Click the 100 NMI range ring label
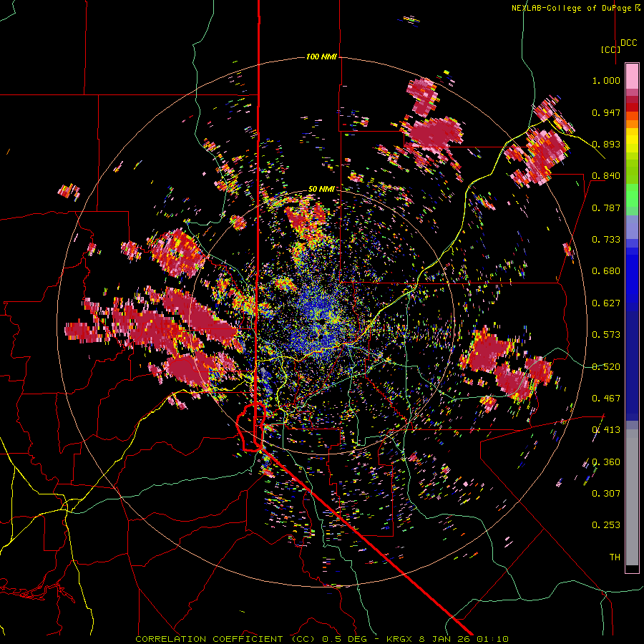The height and width of the screenshot is (644, 644). pyautogui.click(x=321, y=57)
